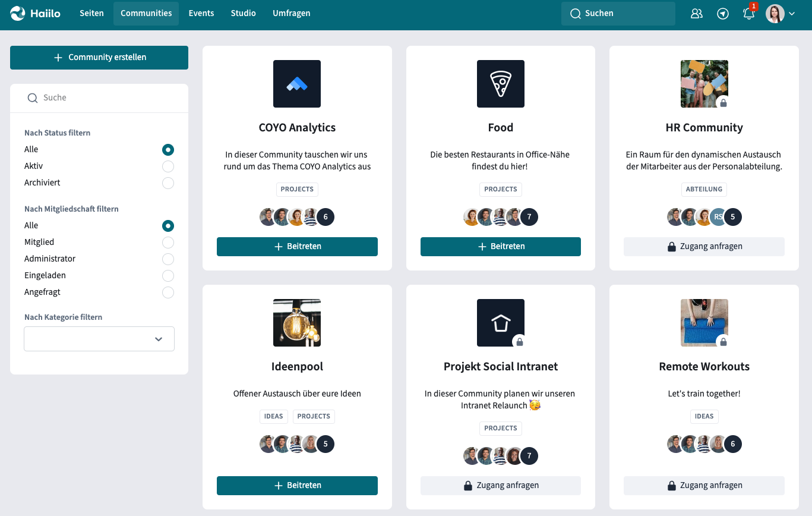Viewport: 812px width, 516px height.
Task: Click the Haiilo logo in the header
Action: 36,13
